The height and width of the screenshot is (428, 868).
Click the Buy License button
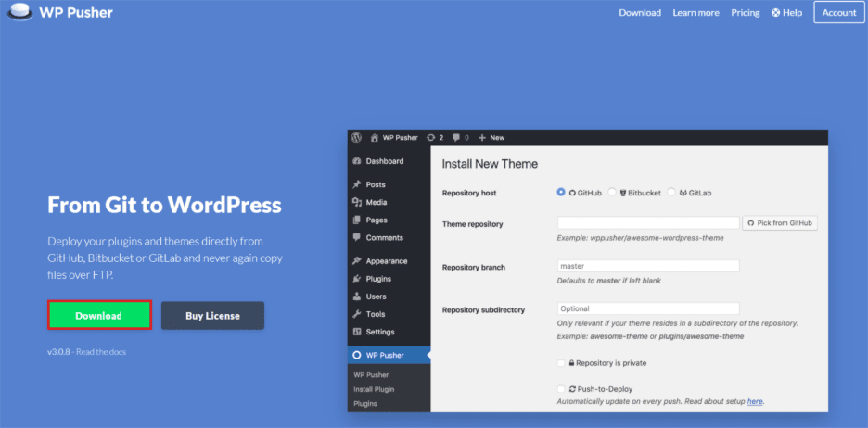coord(212,316)
